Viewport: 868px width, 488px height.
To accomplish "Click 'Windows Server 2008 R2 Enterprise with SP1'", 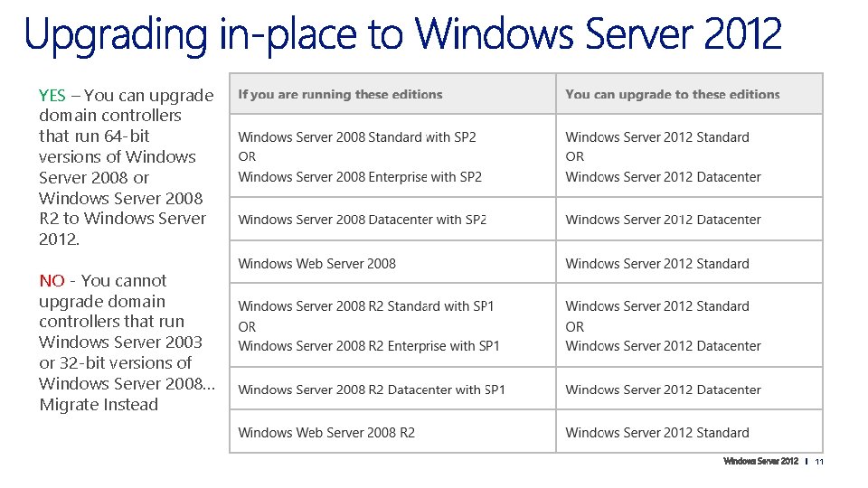I will [x=369, y=346].
